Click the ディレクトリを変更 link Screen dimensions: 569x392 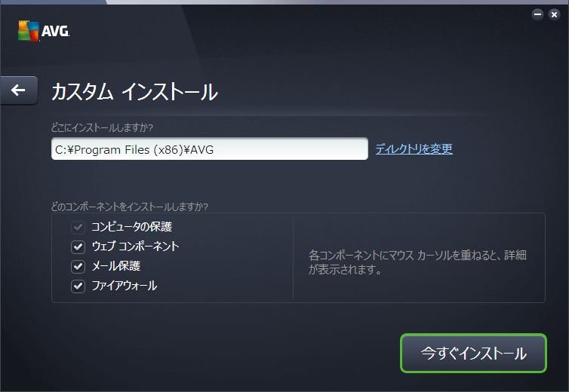(414, 149)
